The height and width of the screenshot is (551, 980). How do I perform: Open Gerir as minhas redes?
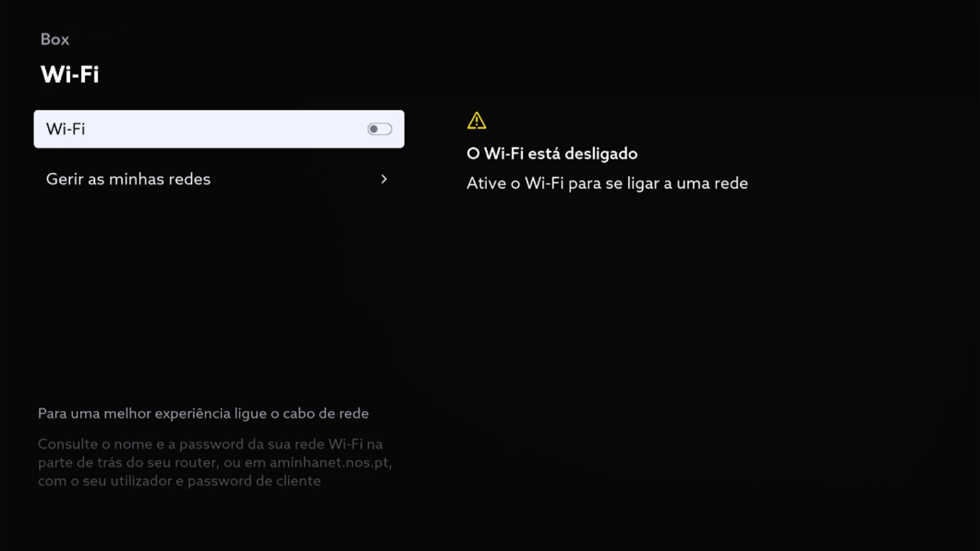point(219,179)
